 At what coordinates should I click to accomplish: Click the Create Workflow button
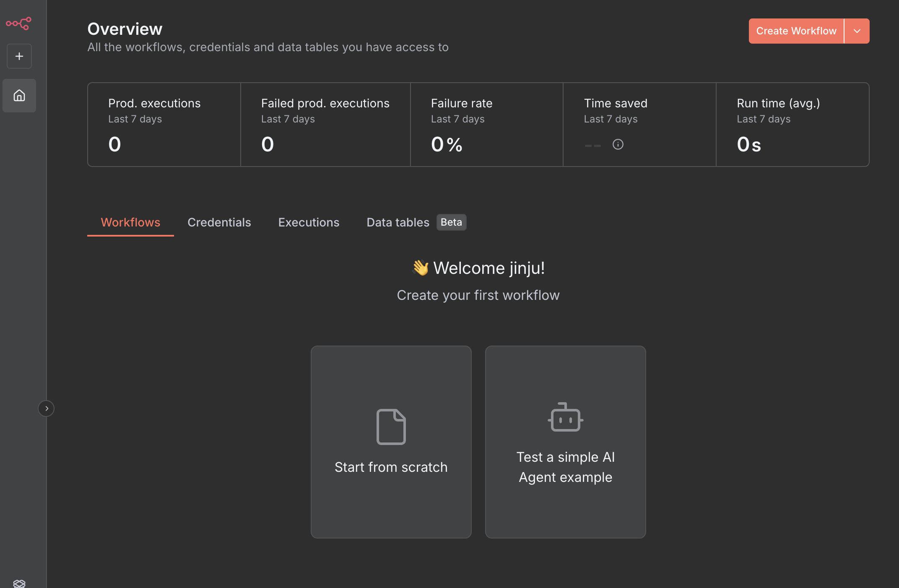point(796,31)
